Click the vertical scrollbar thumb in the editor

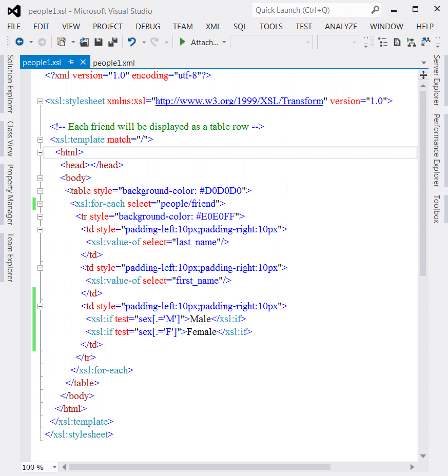click(423, 183)
